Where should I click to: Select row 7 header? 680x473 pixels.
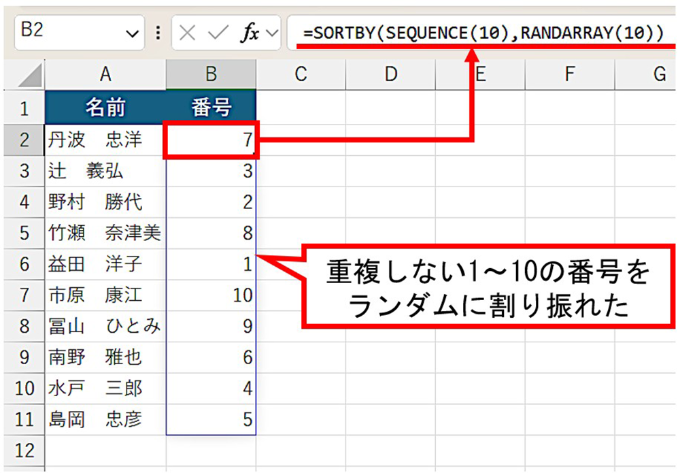[x=24, y=295]
